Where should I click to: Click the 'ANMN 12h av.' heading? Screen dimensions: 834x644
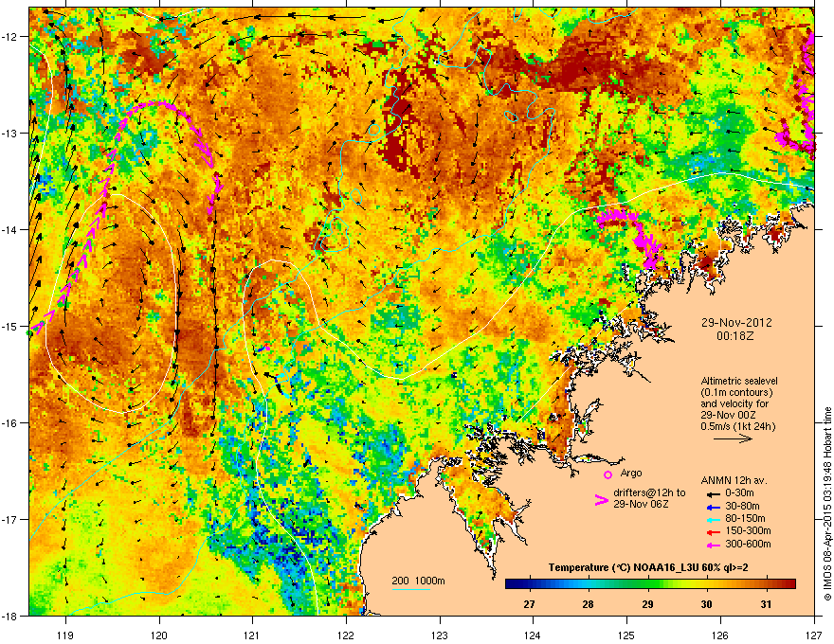[x=734, y=481]
